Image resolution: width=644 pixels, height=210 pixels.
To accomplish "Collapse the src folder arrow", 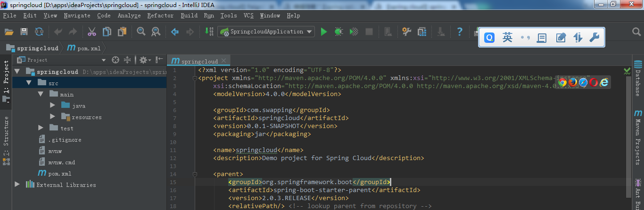I will (x=29, y=83).
